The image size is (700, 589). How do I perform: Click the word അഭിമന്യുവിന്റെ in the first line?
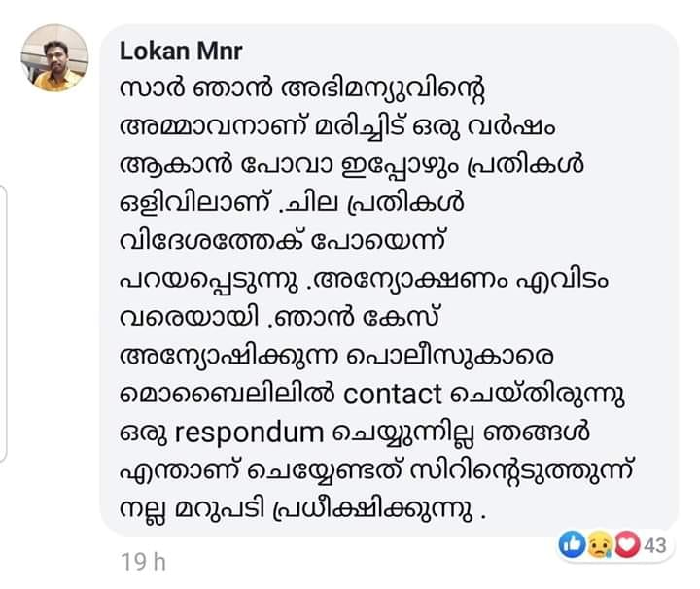point(383,90)
